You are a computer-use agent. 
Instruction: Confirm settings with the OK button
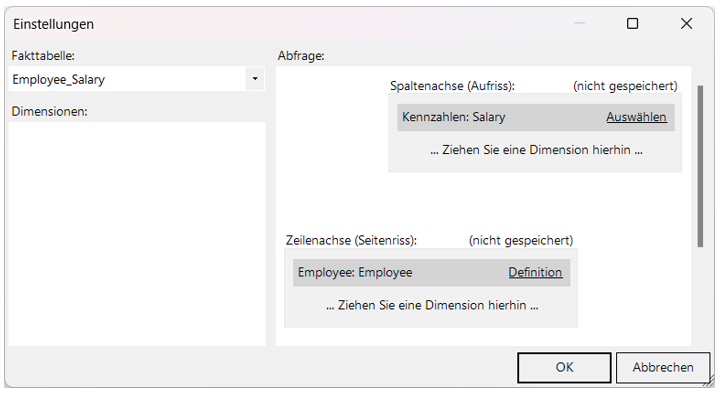564,367
